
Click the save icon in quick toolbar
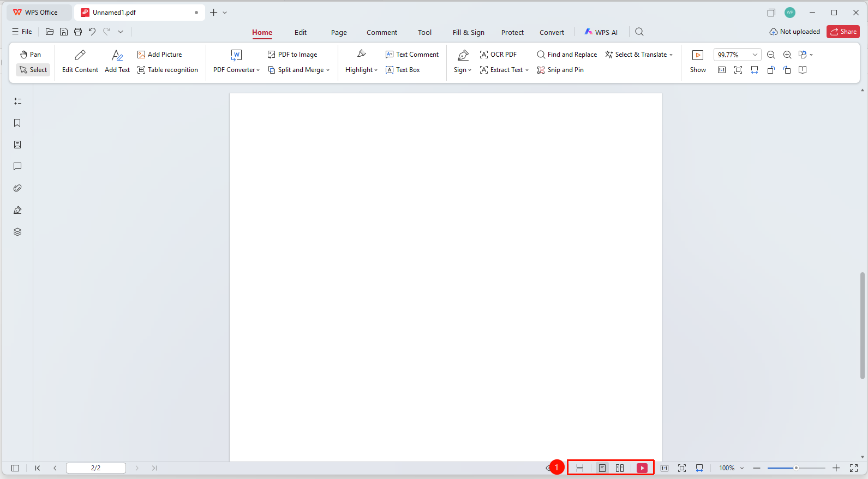point(64,32)
